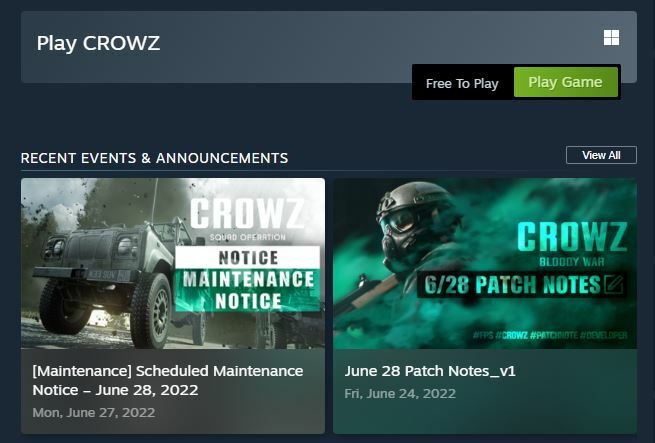
Task: Click the Windows platform icon
Action: pos(611,38)
